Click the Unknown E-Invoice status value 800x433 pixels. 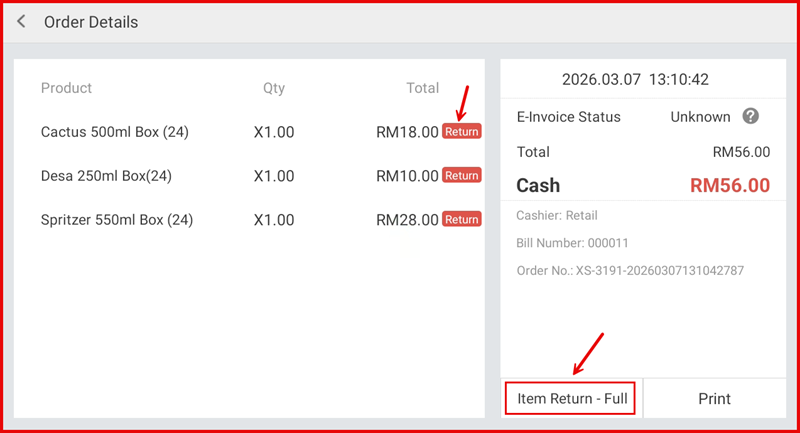coord(700,117)
